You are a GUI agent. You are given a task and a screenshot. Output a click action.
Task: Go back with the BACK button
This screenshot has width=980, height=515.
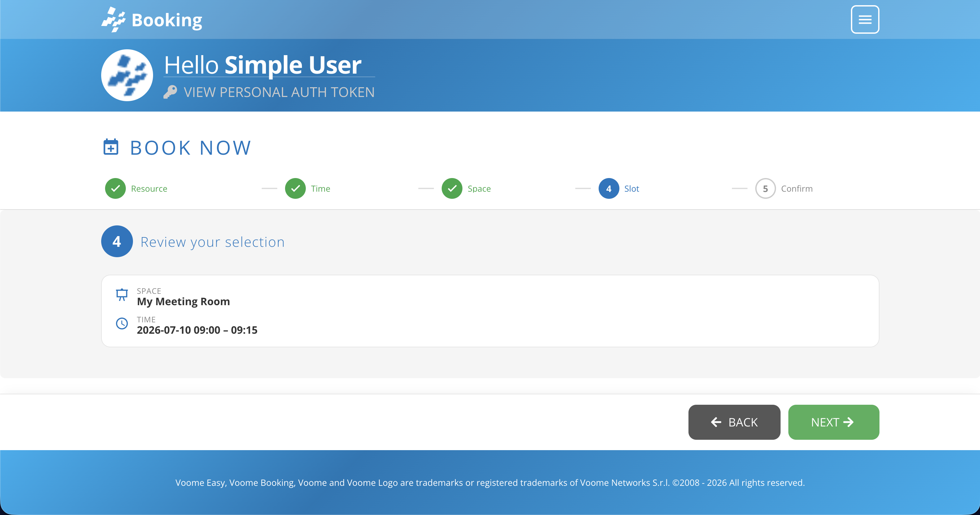coord(734,422)
